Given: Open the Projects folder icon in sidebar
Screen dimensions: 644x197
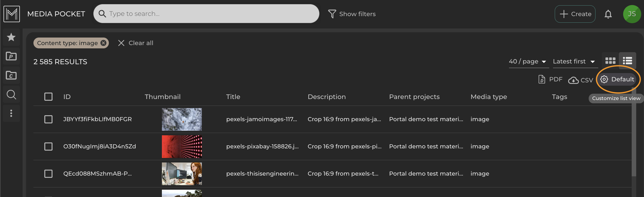Looking at the screenshot, I should coord(11,56).
